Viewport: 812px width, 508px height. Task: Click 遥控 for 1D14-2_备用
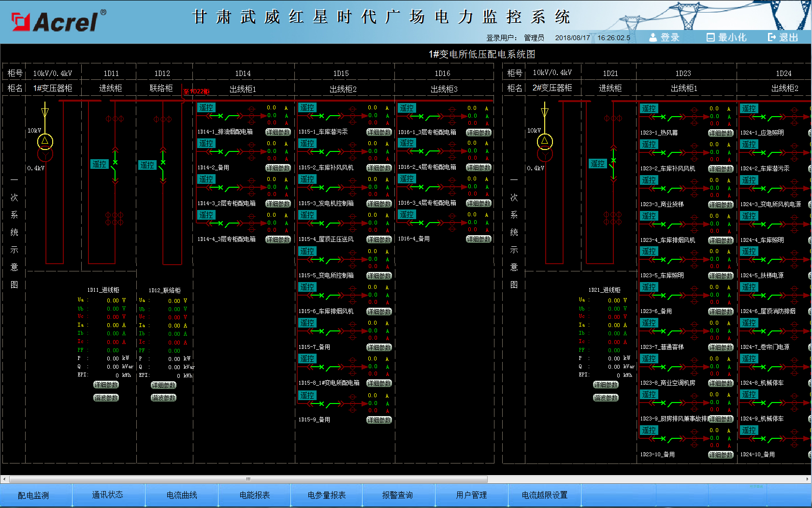tap(206, 143)
